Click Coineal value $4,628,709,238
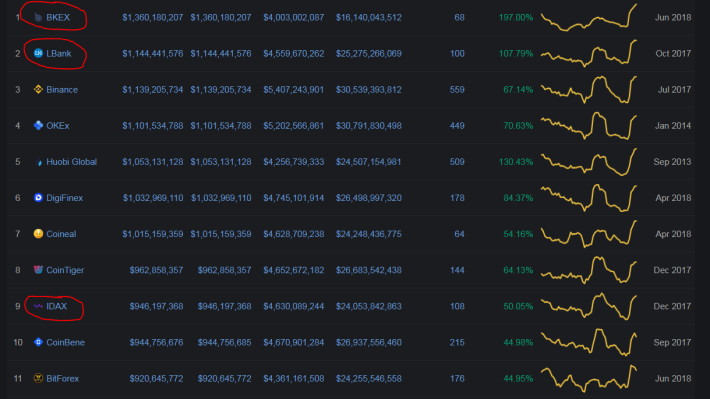Screen dimensions: 710x399 (293, 234)
